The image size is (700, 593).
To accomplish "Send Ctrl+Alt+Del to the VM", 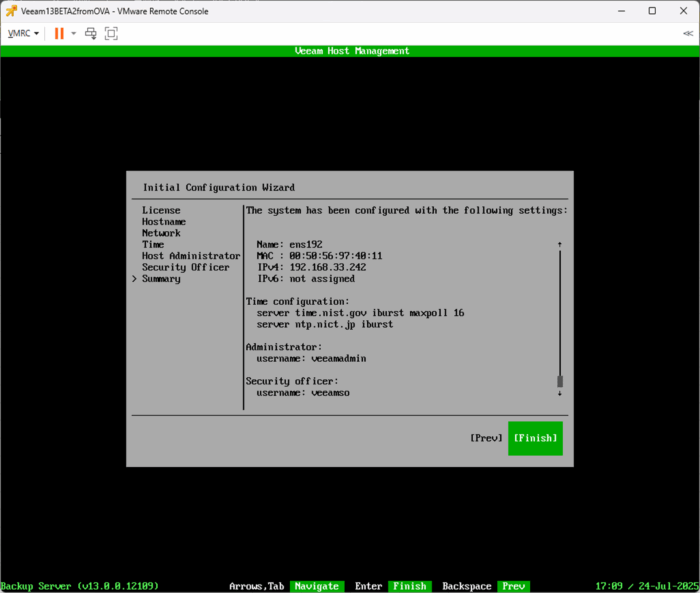I will [91, 33].
